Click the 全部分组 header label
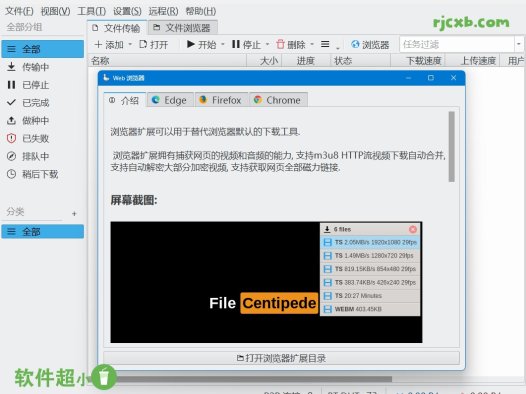 point(24,27)
